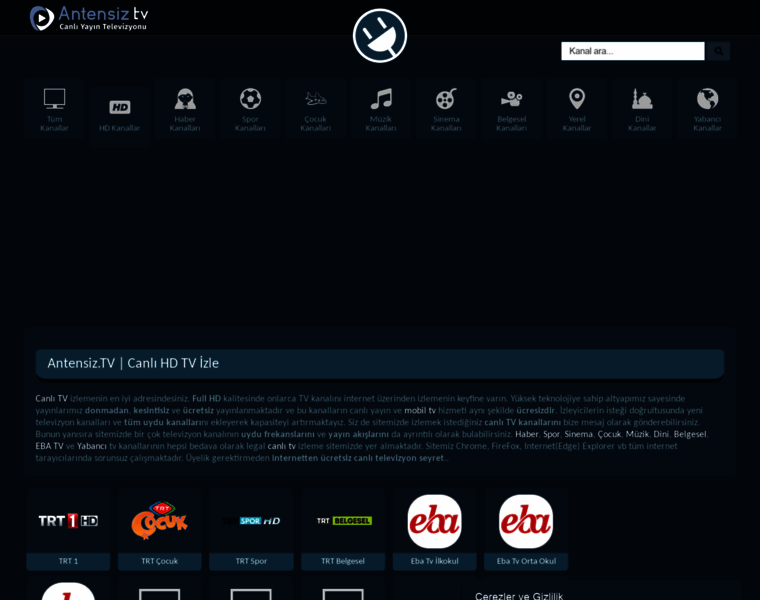Click the 'Dini' link in description text

(x=661, y=434)
